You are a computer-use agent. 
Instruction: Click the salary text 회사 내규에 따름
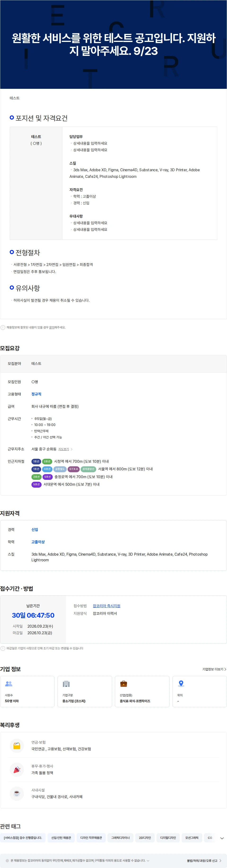(x=55, y=406)
